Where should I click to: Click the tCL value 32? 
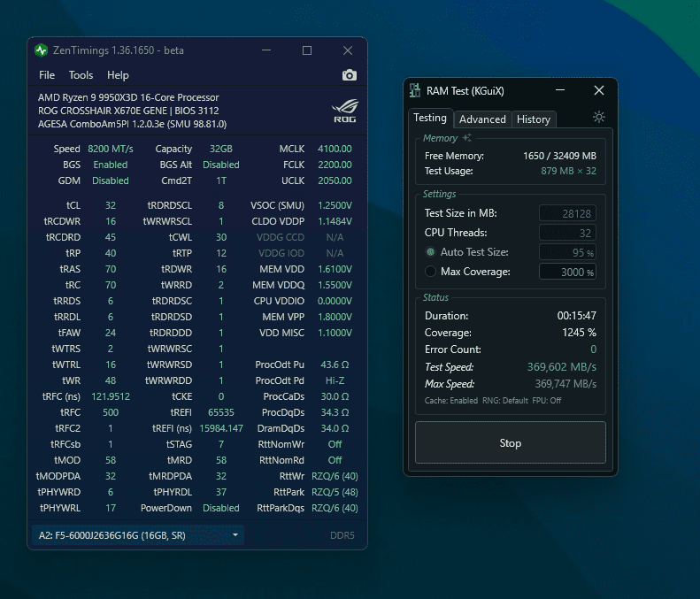(x=111, y=205)
